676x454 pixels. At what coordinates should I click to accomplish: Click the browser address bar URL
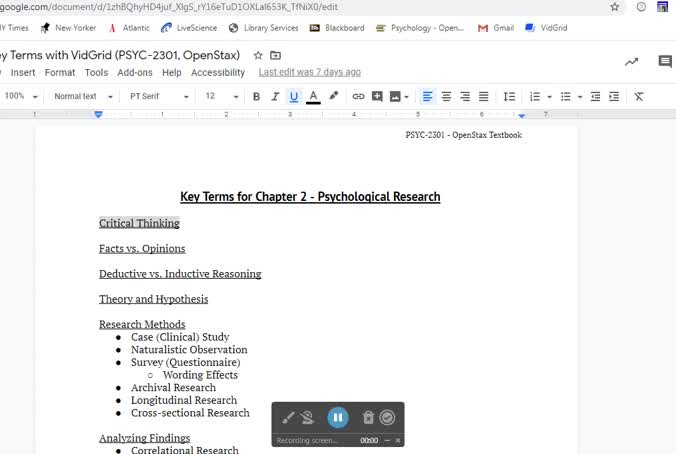point(169,7)
